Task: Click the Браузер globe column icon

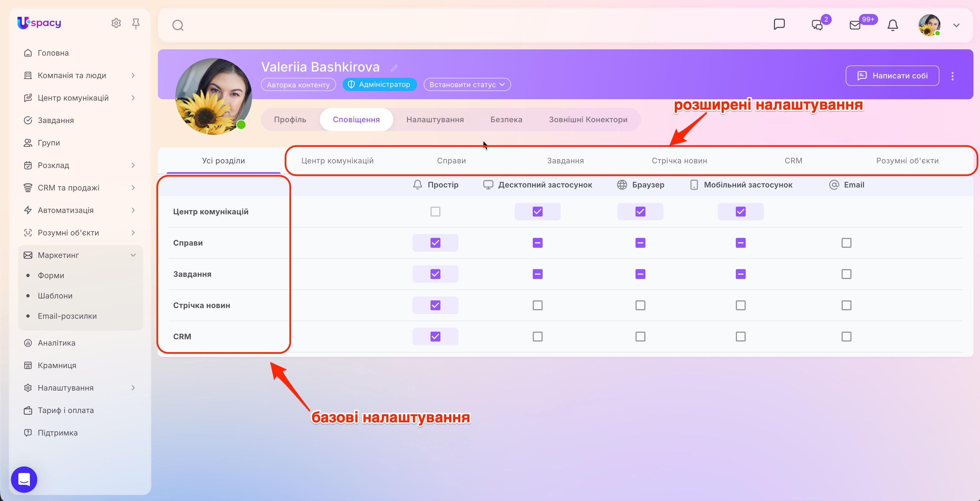Action: (622, 184)
